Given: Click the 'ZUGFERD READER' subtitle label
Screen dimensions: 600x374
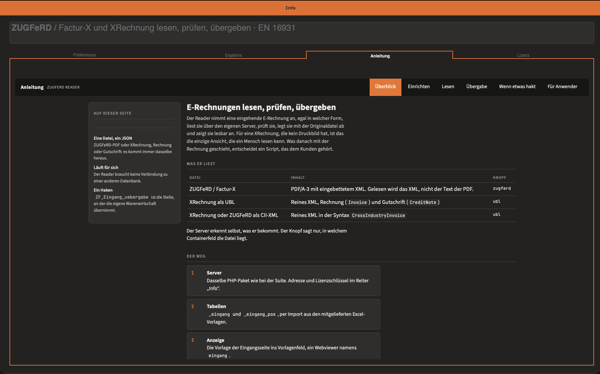Looking at the screenshot, I should coord(64,87).
